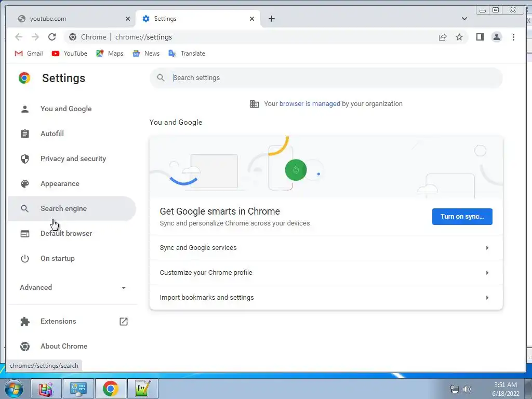
Task: Click the back navigation arrow
Action: (x=19, y=37)
